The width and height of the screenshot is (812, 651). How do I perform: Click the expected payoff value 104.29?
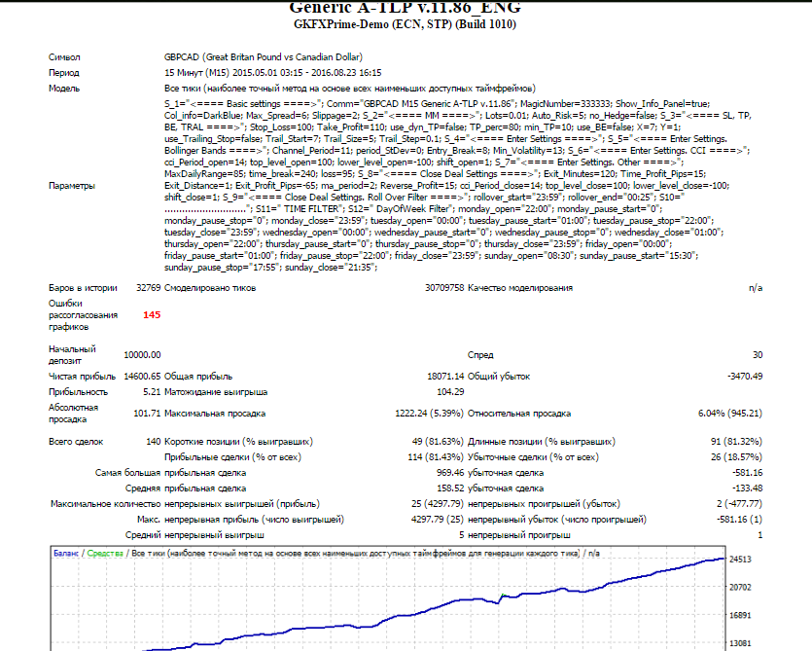pyautogui.click(x=450, y=392)
